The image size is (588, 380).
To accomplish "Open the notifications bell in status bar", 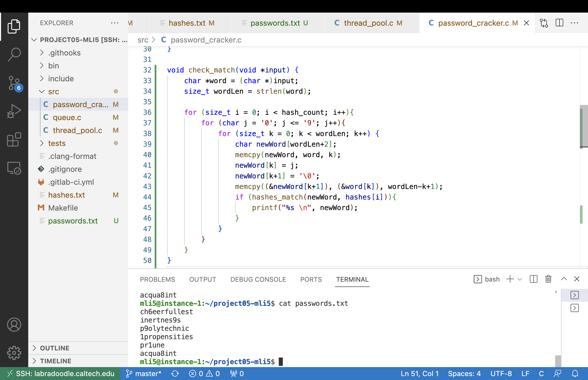I will (x=575, y=374).
